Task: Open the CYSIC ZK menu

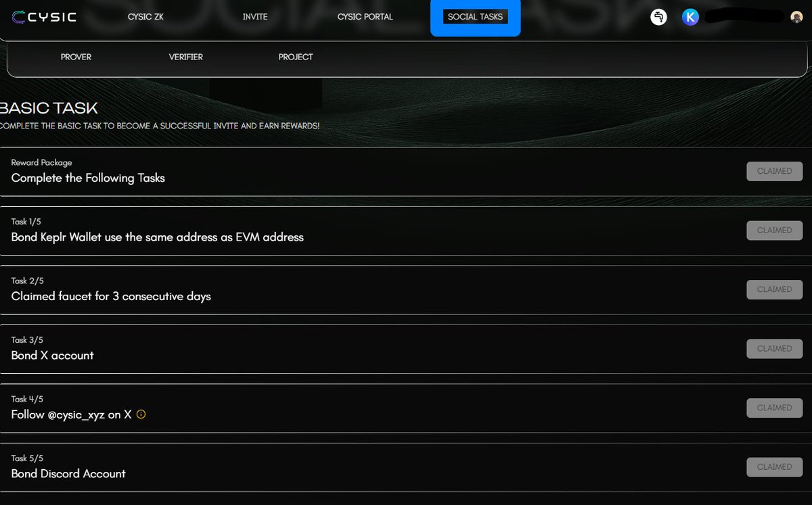Action: (x=145, y=17)
